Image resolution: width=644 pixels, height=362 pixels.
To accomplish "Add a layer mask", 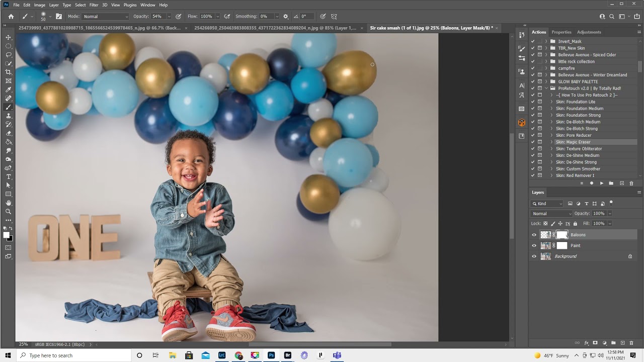I will point(595,343).
